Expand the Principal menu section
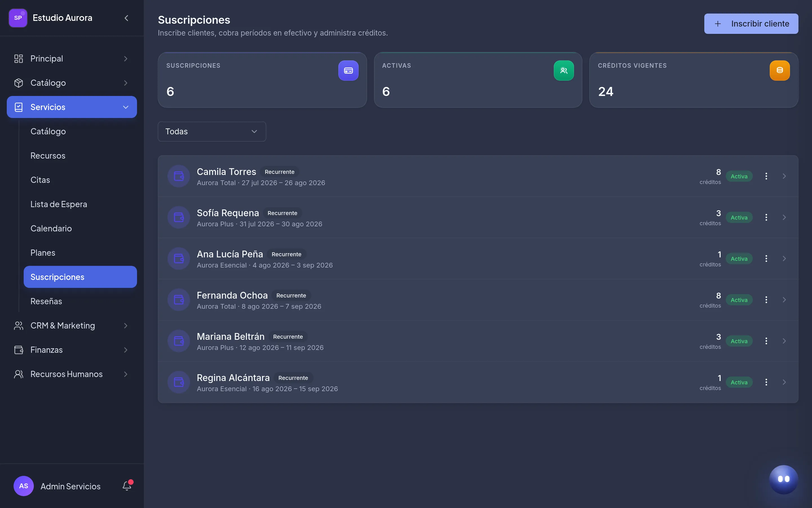 tap(72, 58)
